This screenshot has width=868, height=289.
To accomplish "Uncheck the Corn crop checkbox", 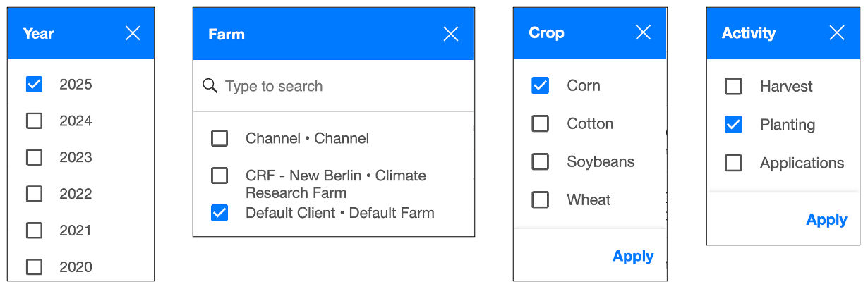I will point(540,86).
